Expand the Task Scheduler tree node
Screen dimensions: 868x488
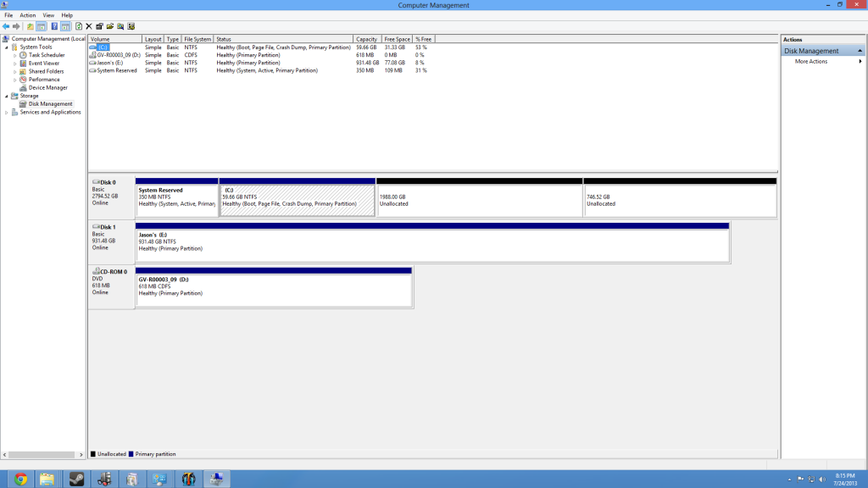14,55
